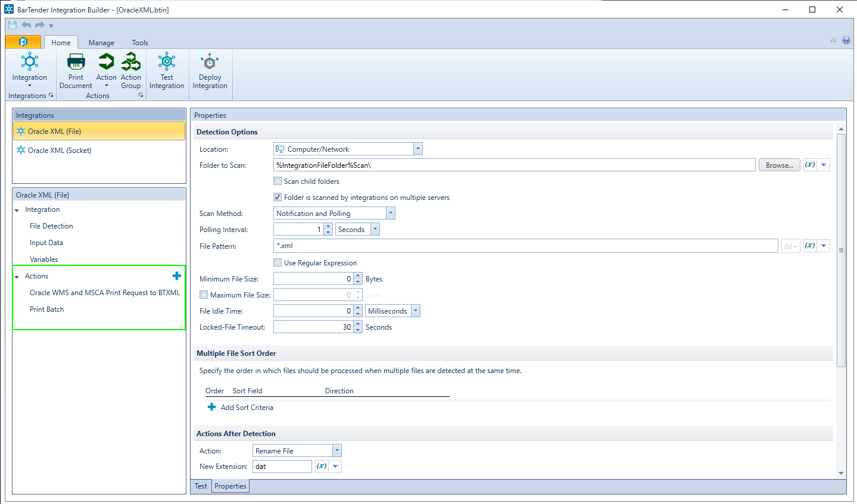Click the Save icon in quick access toolbar

[x=12, y=25]
